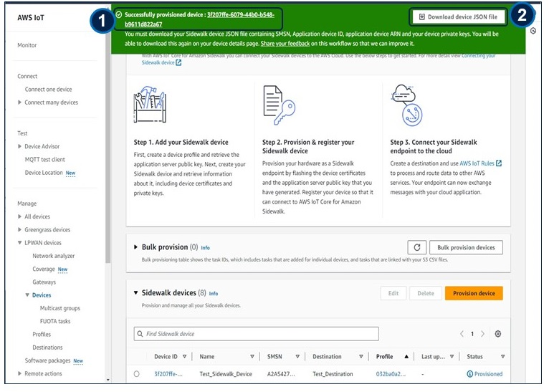Image resolution: width=549 pixels, height=392 pixels.
Task: Open Gateways in sidebar
Action: (x=44, y=282)
